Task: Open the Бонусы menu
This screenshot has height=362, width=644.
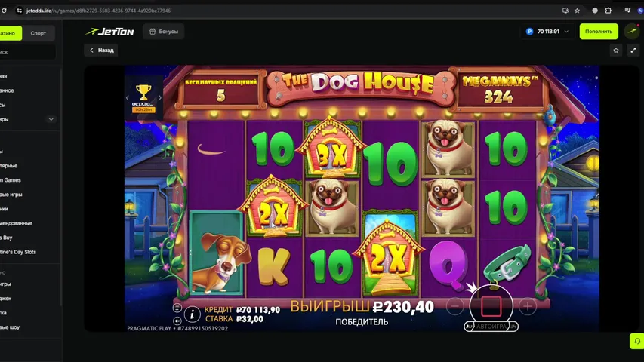Action: (x=164, y=32)
